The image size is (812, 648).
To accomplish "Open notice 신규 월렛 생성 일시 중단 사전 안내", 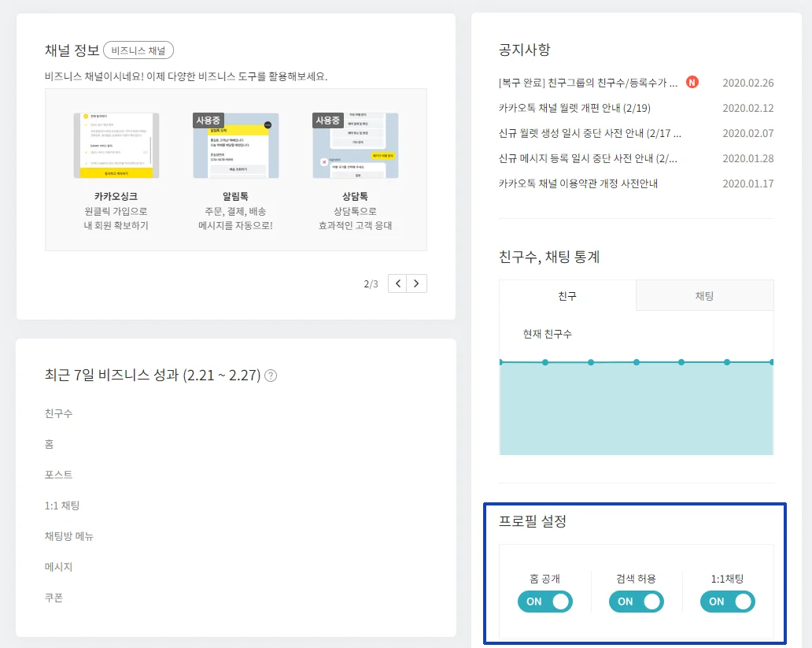I will (x=590, y=133).
